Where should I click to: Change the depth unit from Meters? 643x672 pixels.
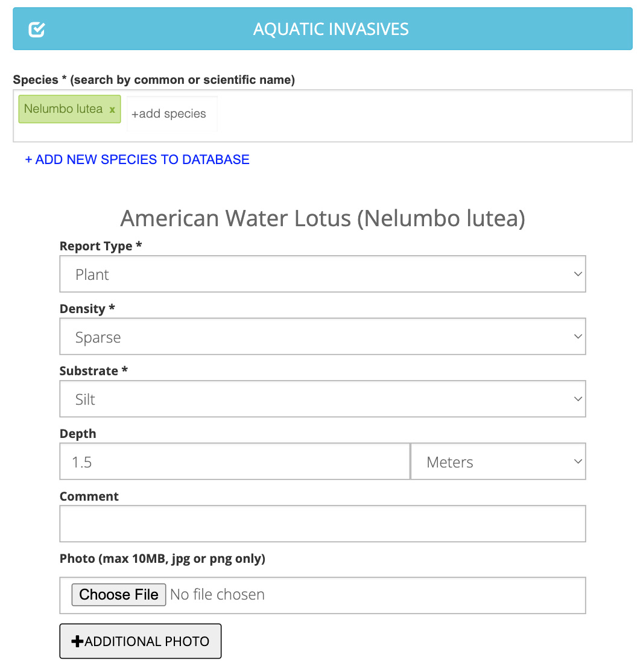(498, 462)
